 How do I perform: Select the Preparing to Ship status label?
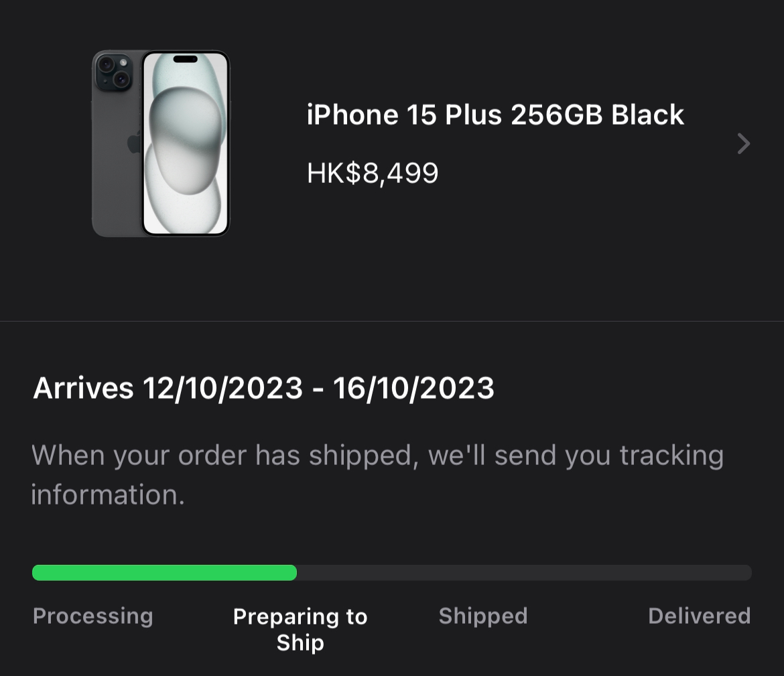point(300,629)
